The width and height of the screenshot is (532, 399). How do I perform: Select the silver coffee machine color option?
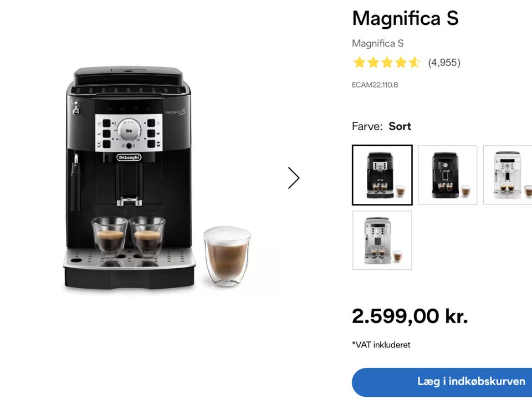[382, 240]
